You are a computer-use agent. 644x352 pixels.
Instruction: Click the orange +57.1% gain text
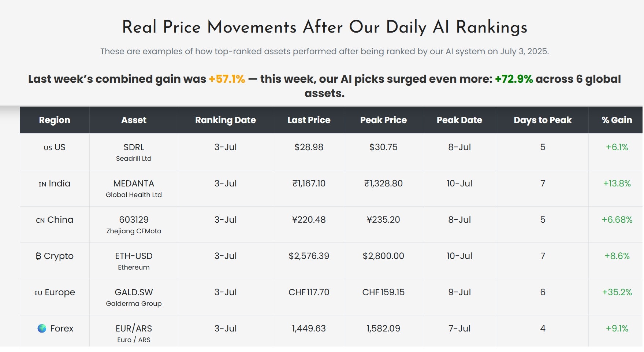click(227, 79)
